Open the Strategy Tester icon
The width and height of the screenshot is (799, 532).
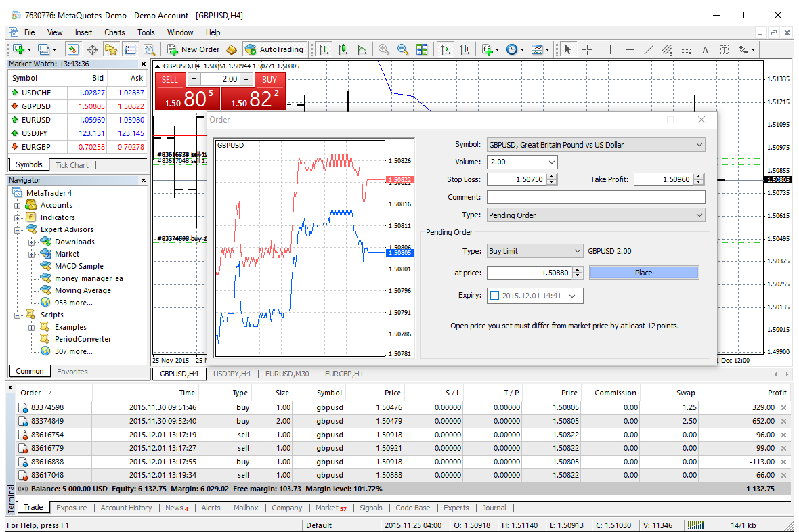click(x=149, y=49)
